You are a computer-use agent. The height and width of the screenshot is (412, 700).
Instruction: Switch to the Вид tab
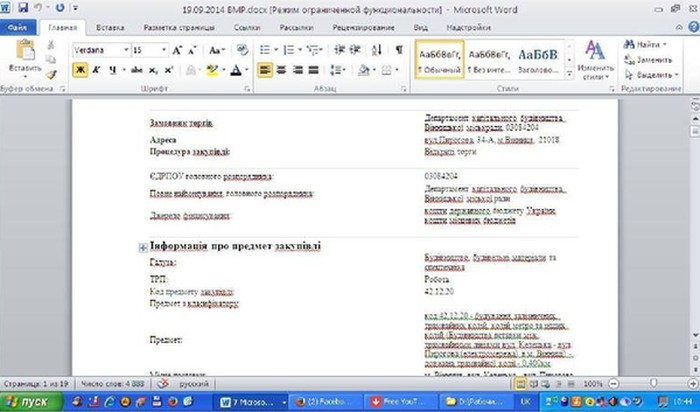pyautogui.click(x=421, y=27)
